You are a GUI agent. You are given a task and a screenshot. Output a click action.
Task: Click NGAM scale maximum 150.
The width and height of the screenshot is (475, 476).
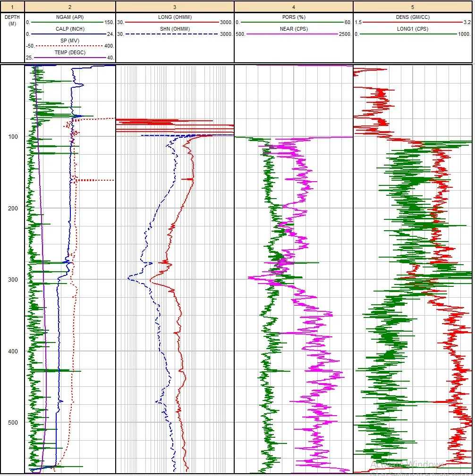[109, 22]
